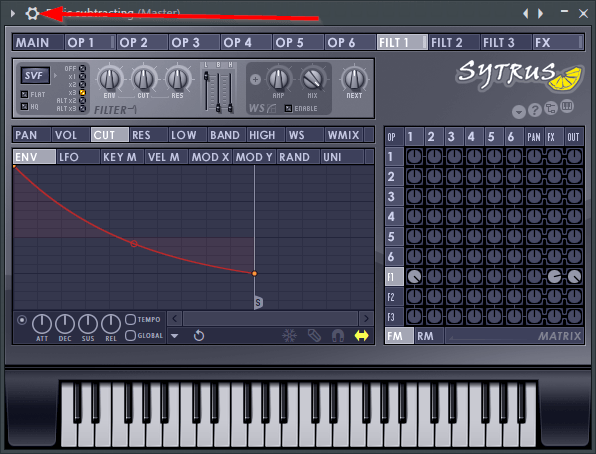Image resolution: width=596 pixels, height=454 pixels.
Task: Enable the GLOBAL checkbox
Action: point(130,335)
